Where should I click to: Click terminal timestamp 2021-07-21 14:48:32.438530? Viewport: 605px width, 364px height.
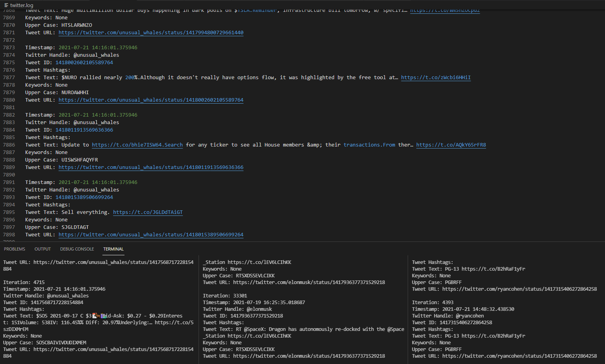point(478,309)
